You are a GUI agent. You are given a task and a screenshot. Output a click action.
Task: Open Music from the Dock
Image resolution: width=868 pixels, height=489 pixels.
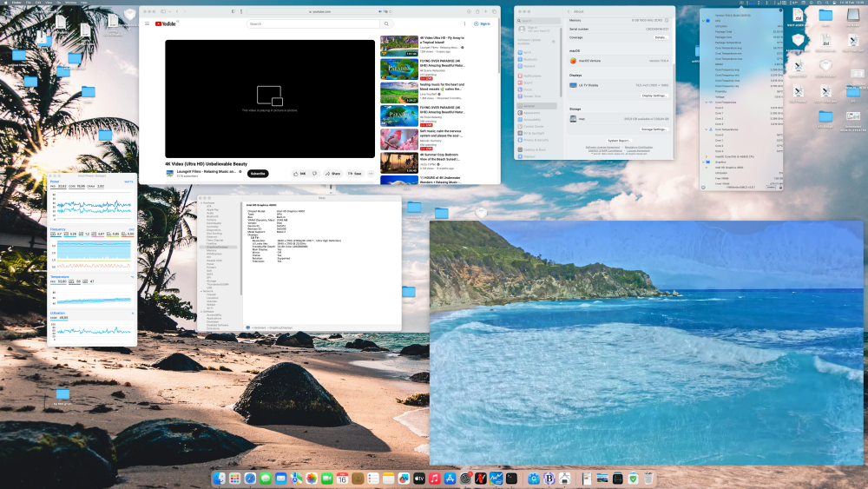pos(435,479)
